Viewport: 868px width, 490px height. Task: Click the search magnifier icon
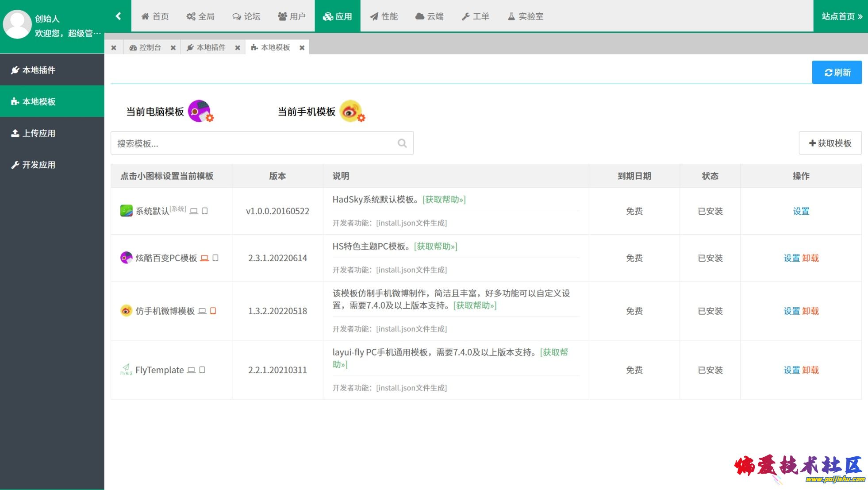coord(402,143)
